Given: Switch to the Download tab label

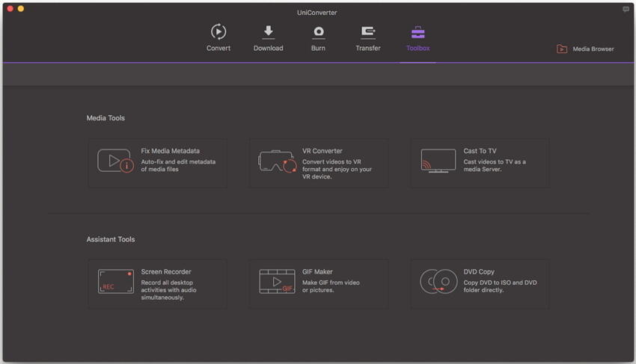Looking at the screenshot, I should click(268, 49).
